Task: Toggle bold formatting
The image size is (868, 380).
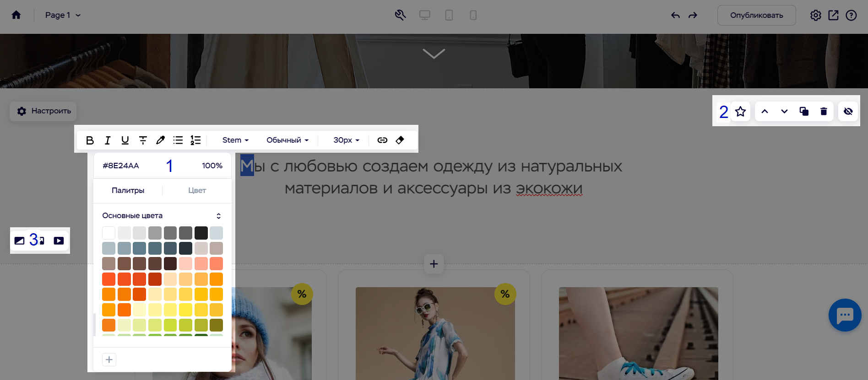Action: click(x=90, y=140)
